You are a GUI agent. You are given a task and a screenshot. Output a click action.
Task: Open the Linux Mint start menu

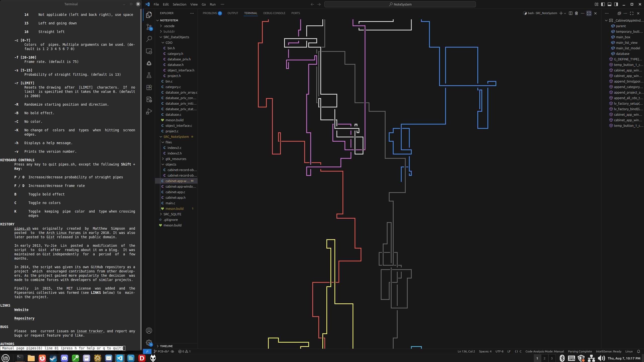tap(6, 358)
